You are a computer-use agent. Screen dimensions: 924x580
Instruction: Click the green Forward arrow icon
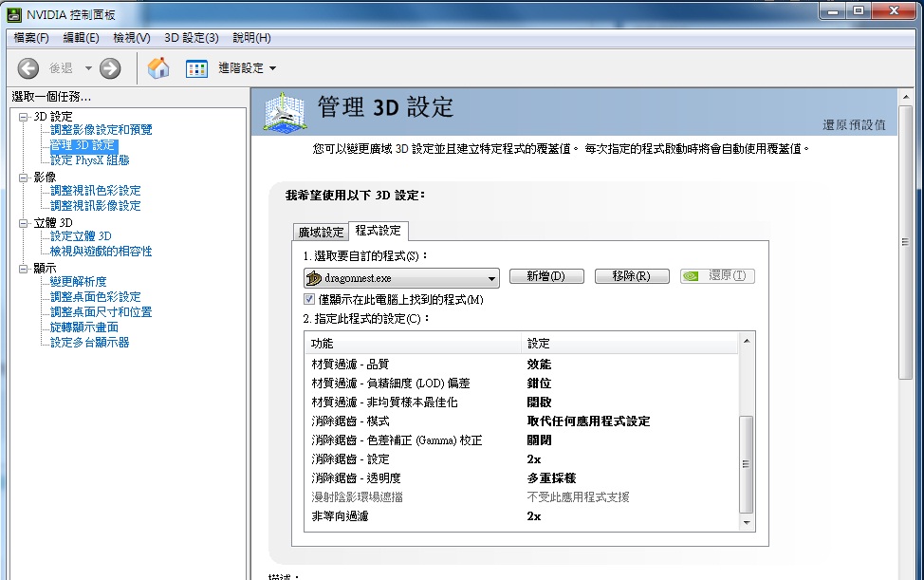[110, 68]
